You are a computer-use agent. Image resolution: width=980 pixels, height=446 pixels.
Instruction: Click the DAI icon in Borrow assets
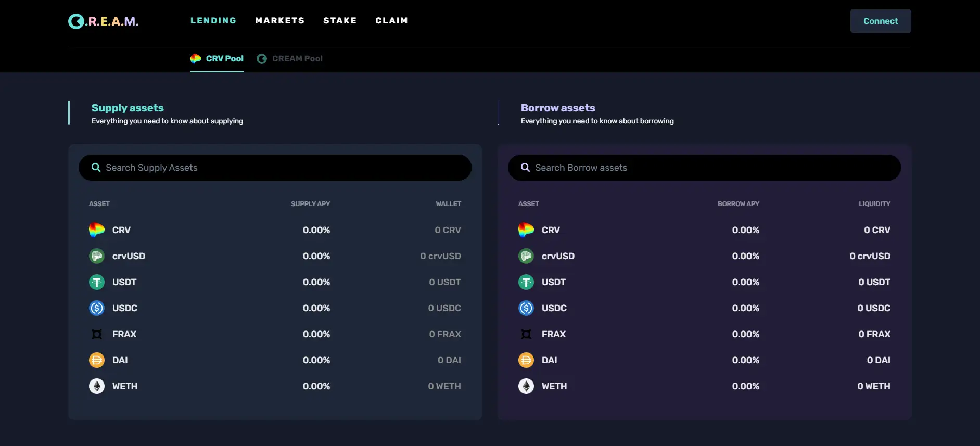[x=526, y=360]
